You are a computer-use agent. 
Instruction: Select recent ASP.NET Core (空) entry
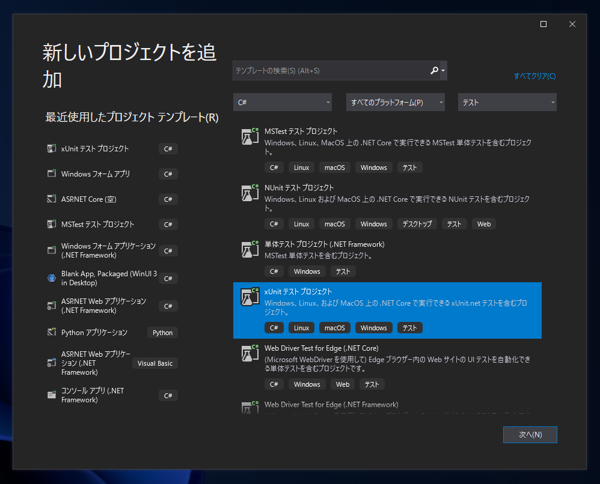[89, 199]
